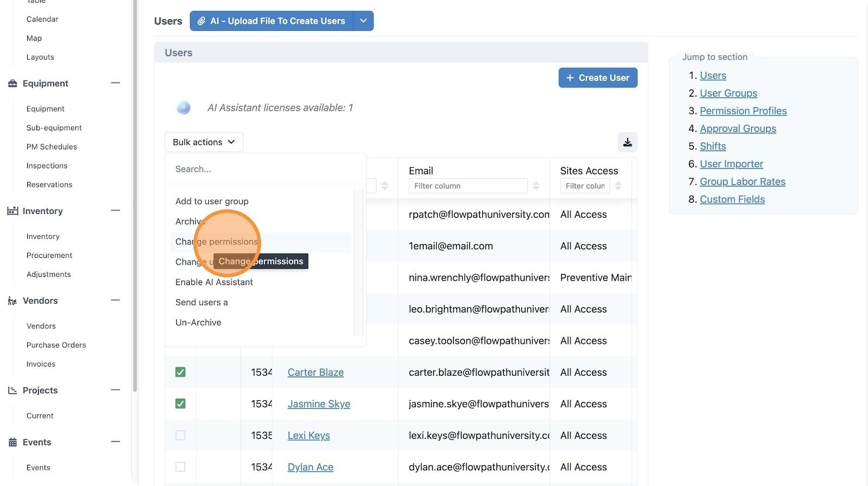Select Un-Archive from bulk actions
This screenshot has height=486, width=868.
tap(261, 323)
